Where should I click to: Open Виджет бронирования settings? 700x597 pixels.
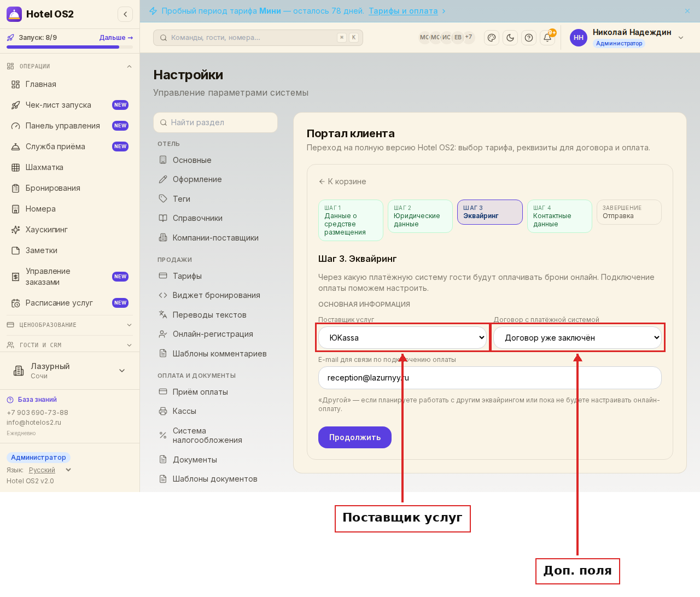[215, 295]
